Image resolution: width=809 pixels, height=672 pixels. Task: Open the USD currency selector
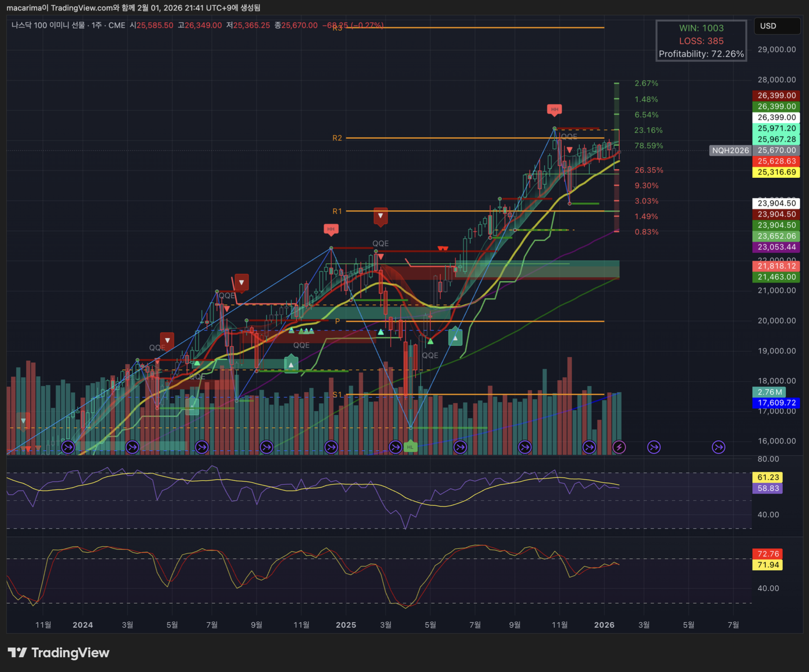(x=777, y=26)
